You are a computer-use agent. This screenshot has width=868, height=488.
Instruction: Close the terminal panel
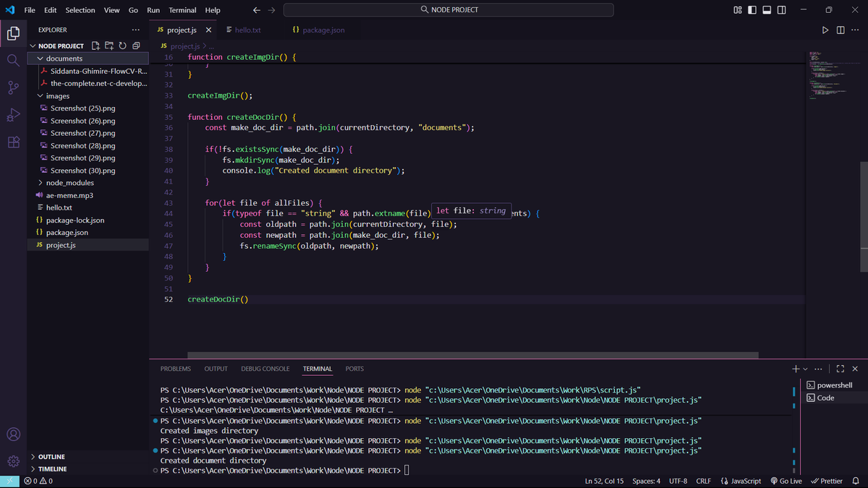point(855,369)
